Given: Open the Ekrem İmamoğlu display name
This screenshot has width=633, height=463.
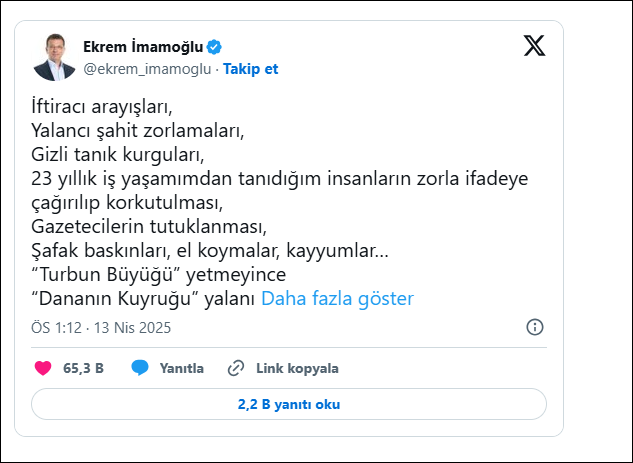Looking at the screenshot, I should (143, 47).
